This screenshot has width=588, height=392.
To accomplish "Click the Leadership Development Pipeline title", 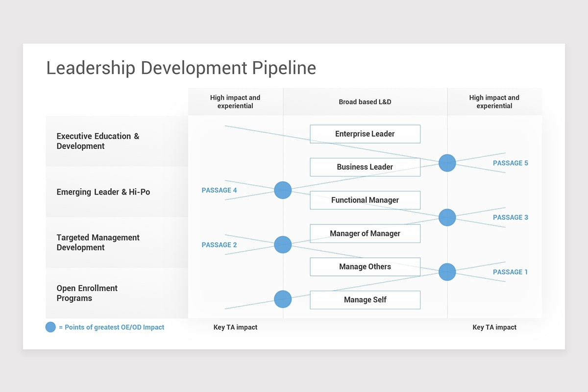I will pyautogui.click(x=181, y=68).
